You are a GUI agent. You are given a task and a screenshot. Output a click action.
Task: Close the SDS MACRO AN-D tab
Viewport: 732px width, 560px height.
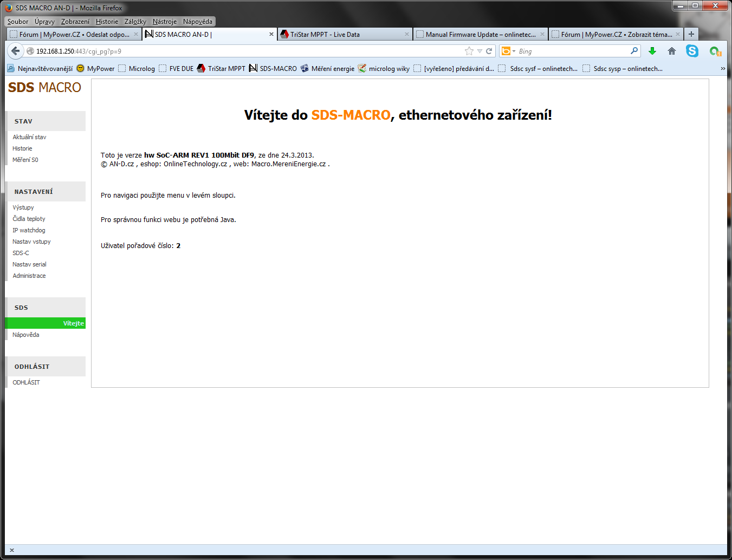(x=271, y=34)
